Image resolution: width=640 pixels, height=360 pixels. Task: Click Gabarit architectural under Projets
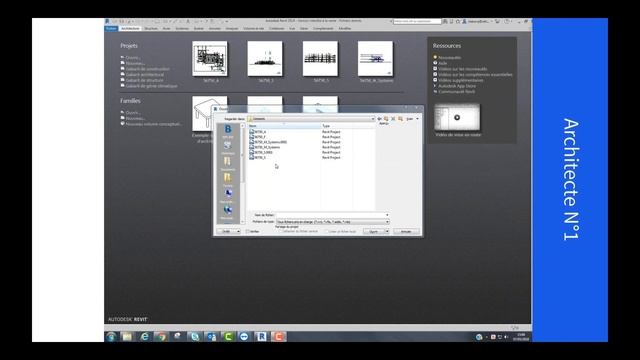tap(144, 75)
